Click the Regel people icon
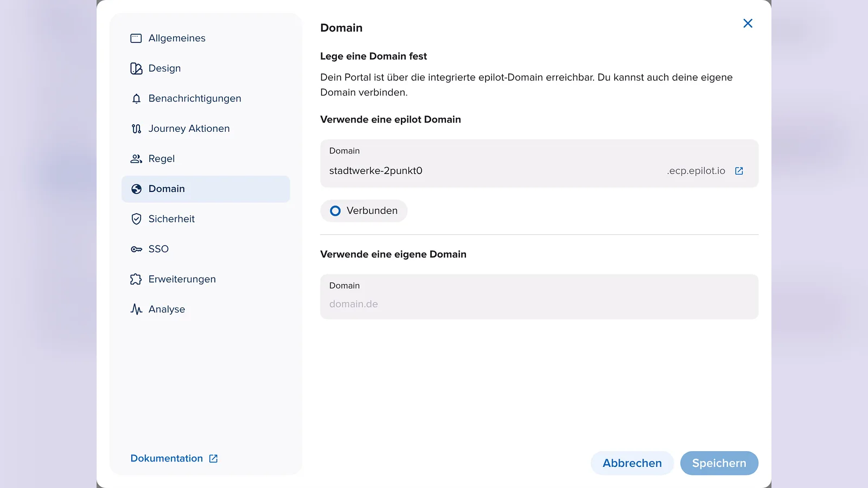This screenshot has height=488, width=868. point(136,159)
